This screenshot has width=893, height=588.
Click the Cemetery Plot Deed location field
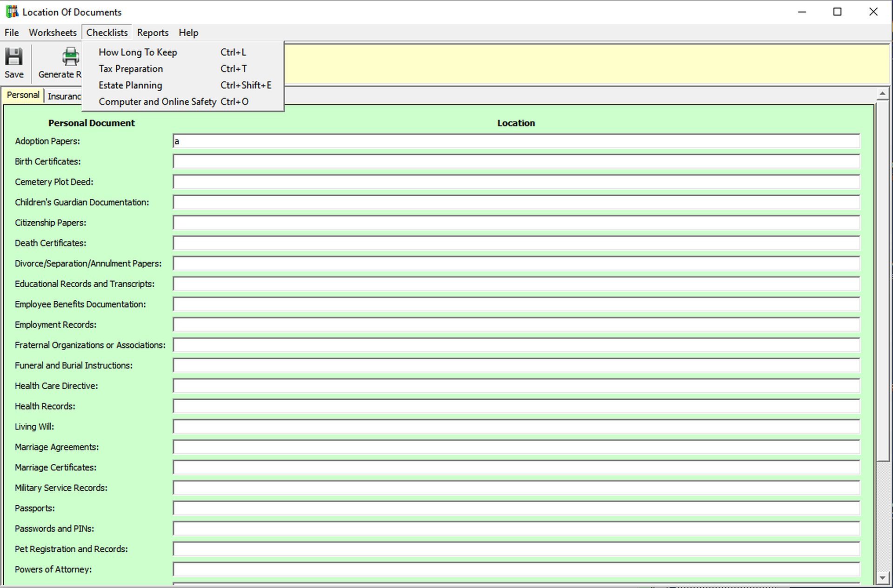[x=516, y=182]
